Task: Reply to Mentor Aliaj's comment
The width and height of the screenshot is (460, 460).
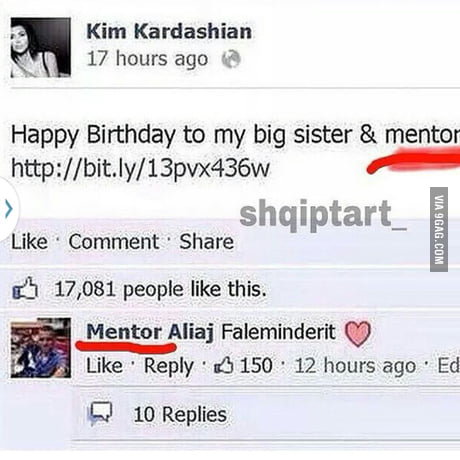Action: tap(169, 366)
